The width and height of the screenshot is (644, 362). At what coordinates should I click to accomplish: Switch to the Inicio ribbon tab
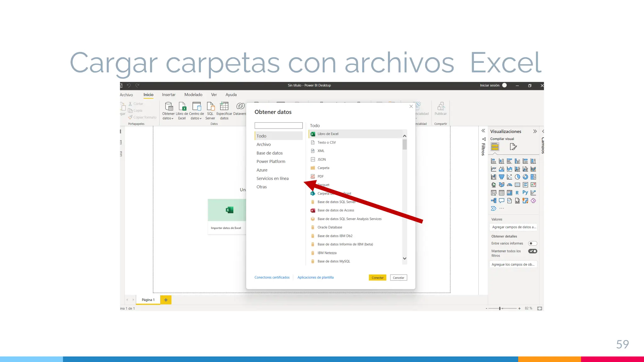[x=148, y=95]
